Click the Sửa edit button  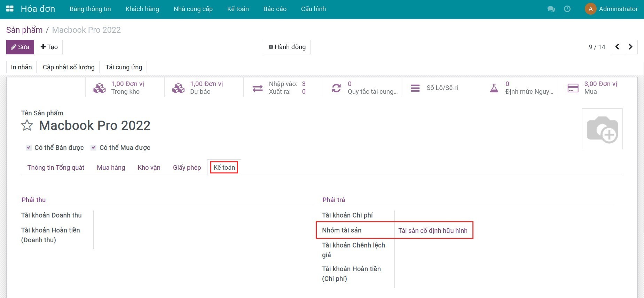[20, 47]
